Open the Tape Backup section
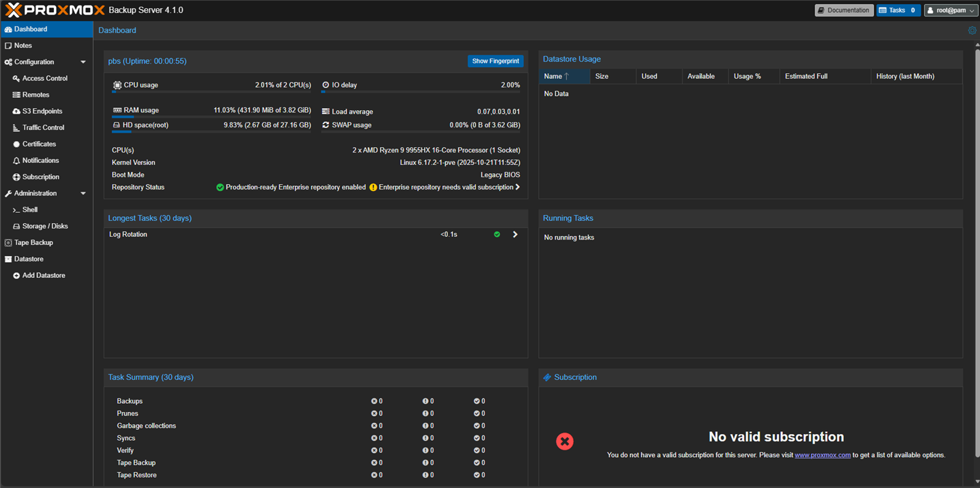980x488 pixels. pyautogui.click(x=34, y=242)
